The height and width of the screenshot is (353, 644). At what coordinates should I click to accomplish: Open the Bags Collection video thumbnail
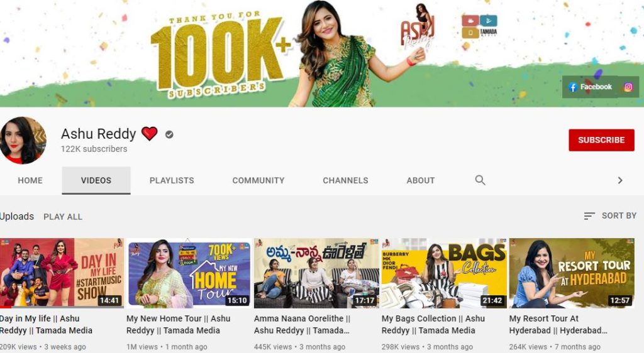[x=444, y=273]
